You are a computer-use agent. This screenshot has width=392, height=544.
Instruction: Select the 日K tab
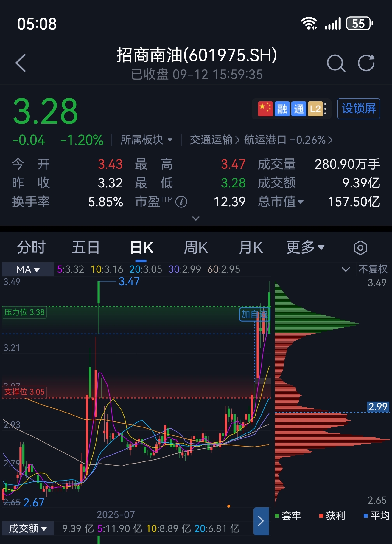(141, 247)
